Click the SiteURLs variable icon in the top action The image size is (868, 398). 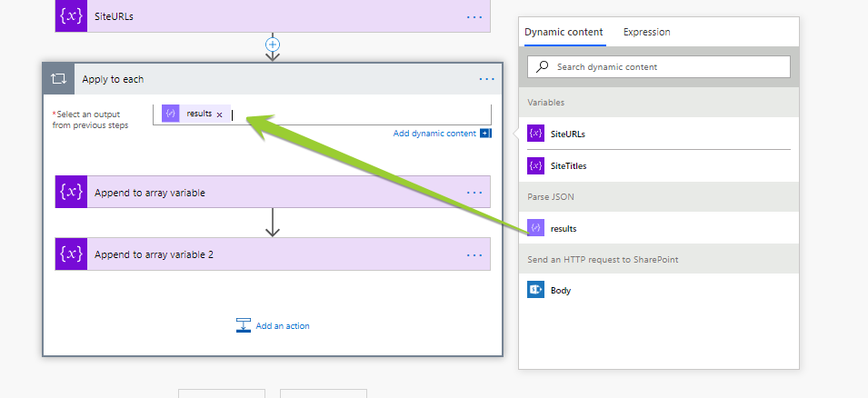[x=71, y=15]
